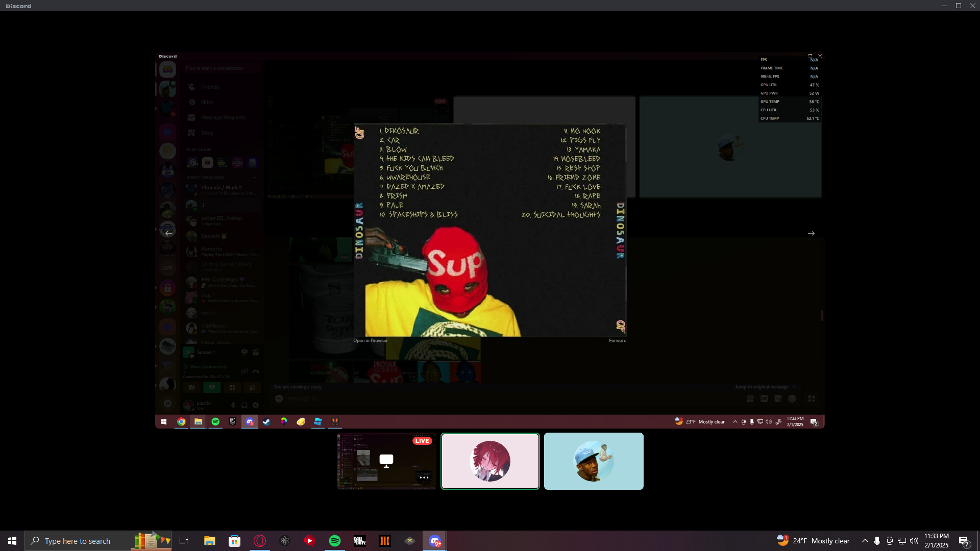This screenshot has width=980, height=551.
Task: Toggle the microphone icon in system tray
Action: (877, 541)
